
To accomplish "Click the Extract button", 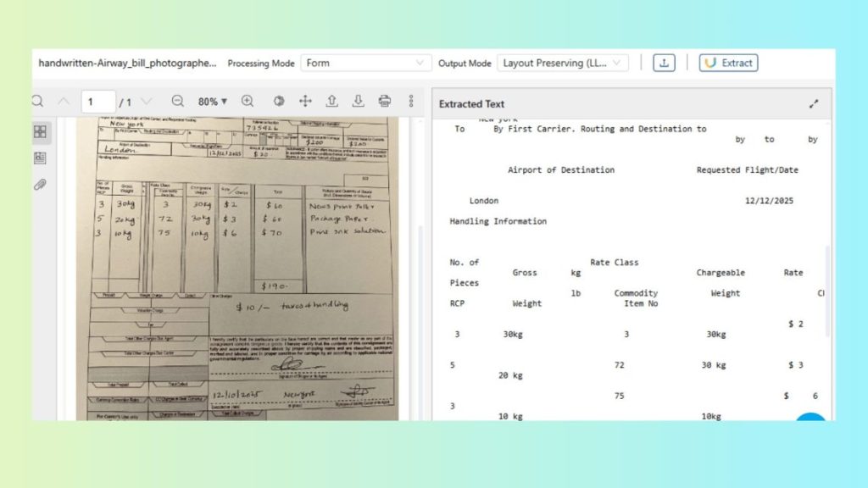I will 728,63.
